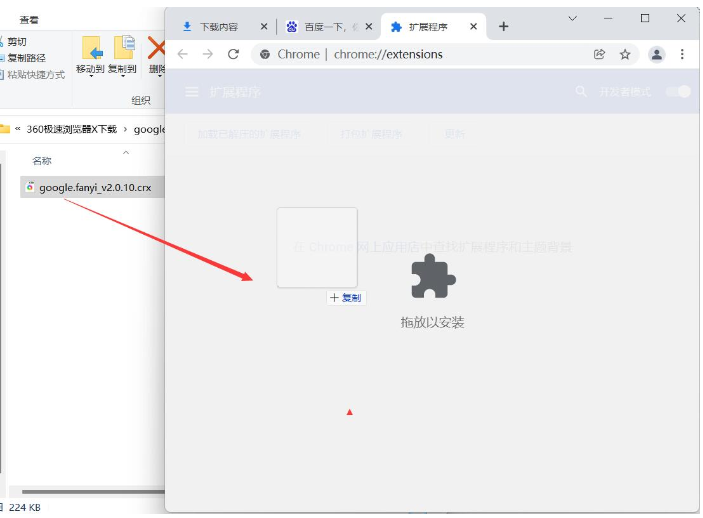Click 剪切 in the ribbon
This screenshot has height=518, width=703.
click(x=17, y=42)
